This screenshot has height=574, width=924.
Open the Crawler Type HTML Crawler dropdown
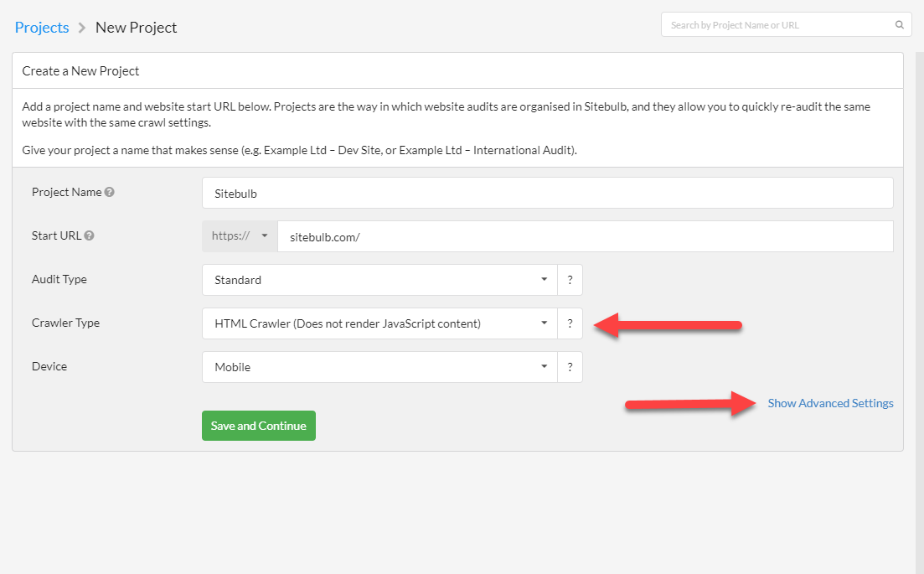coord(379,323)
